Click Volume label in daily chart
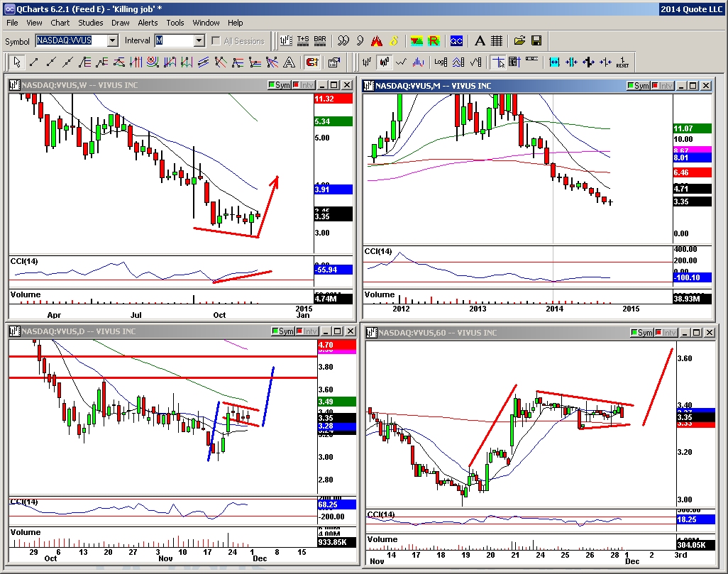728x574 pixels. [26, 532]
